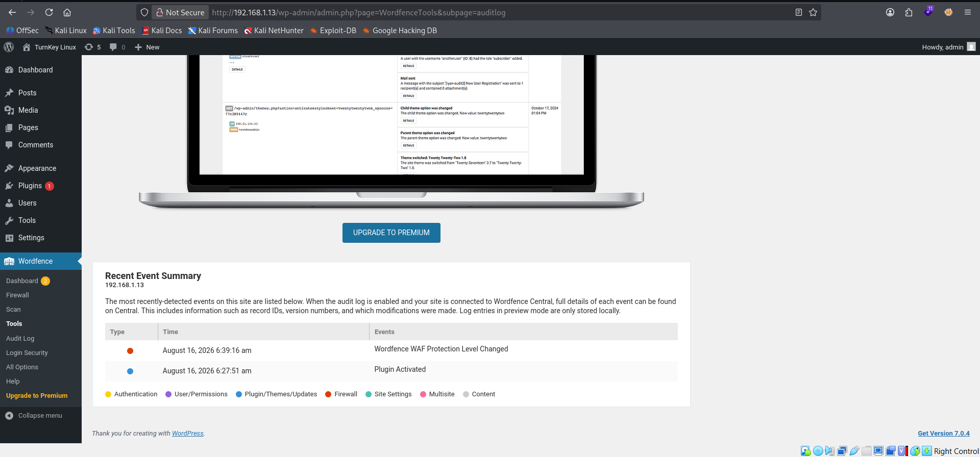Open Wordfence Audit Log submenu item
Image resolution: width=980 pixels, height=457 pixels.
point(20,339)
